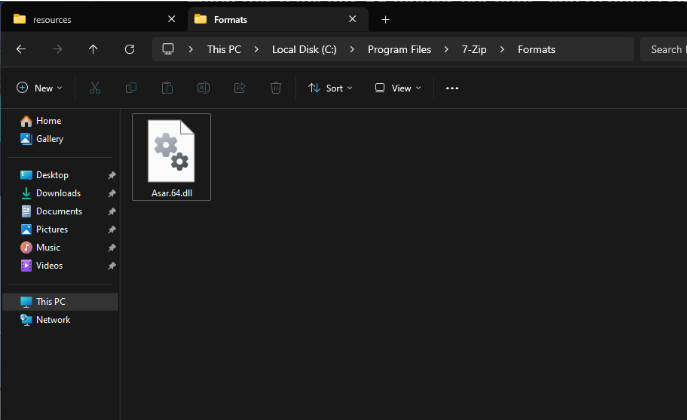
Task: Open the View layout dropdown
Action: pyautogui.click(x=397, y=88)
